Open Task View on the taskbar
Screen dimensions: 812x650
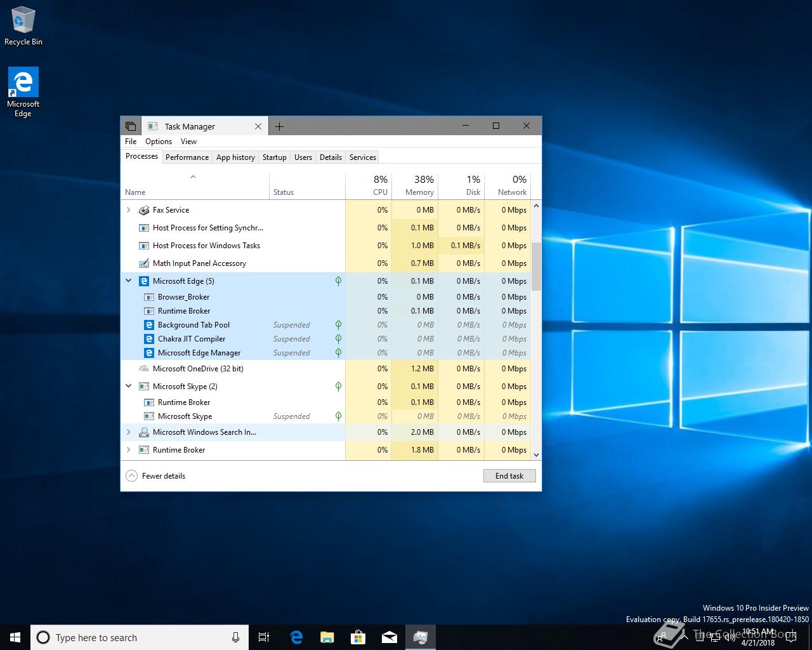264,637
